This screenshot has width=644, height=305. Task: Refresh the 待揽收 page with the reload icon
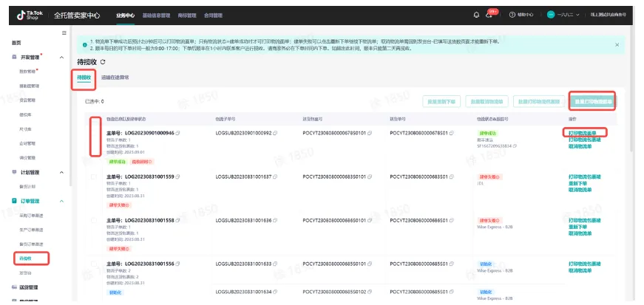[x=103, y=62]
